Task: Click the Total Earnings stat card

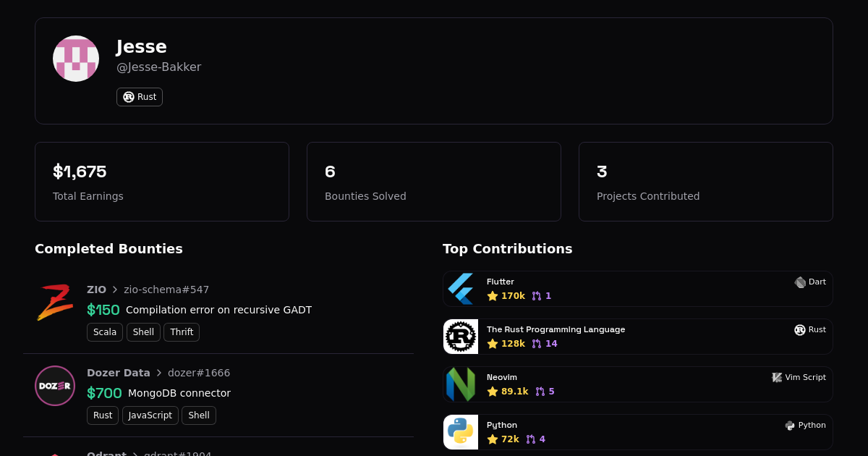Action: coord(162,182)
